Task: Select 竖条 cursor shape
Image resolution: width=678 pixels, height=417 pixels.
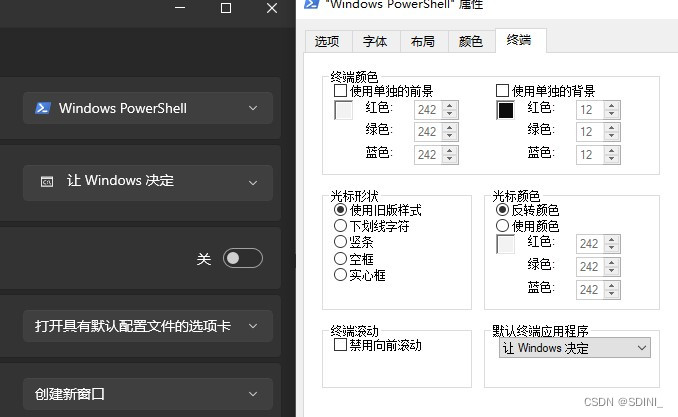Action: pyautogui.click(x=340, y=241)
